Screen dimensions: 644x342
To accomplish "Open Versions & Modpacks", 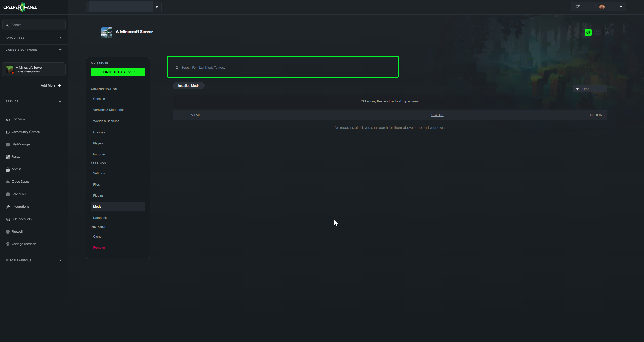I will pos(109,110).
